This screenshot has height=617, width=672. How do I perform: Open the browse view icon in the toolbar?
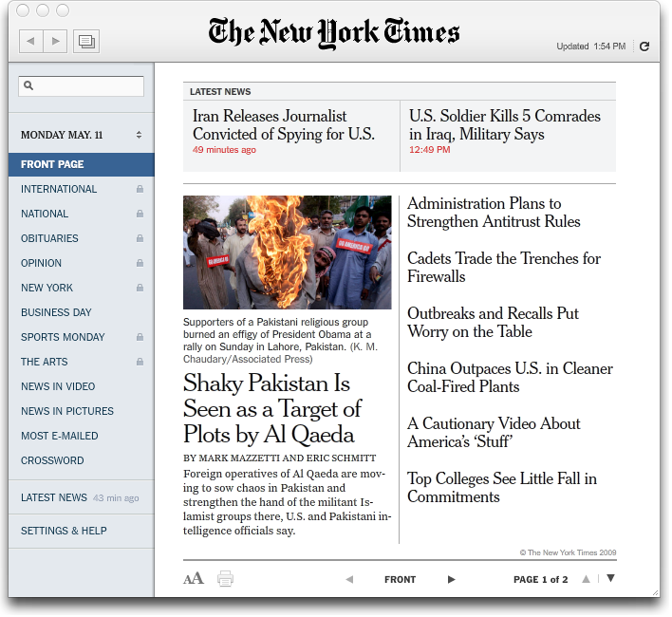point(86,42)
